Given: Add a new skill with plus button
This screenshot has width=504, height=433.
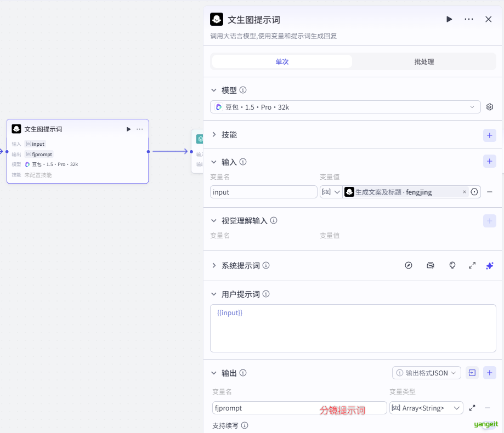Looking at the screenshot, I should click(489, 135).
